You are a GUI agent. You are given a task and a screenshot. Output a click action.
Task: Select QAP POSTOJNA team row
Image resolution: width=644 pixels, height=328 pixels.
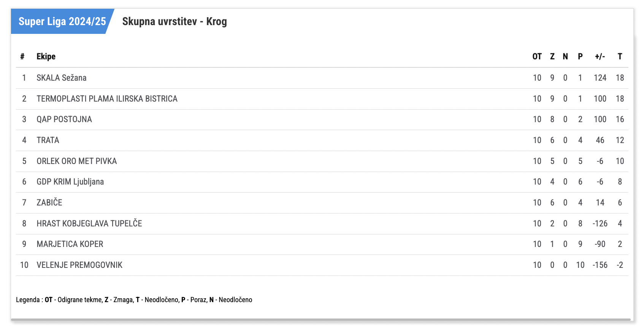pos(322,119)
